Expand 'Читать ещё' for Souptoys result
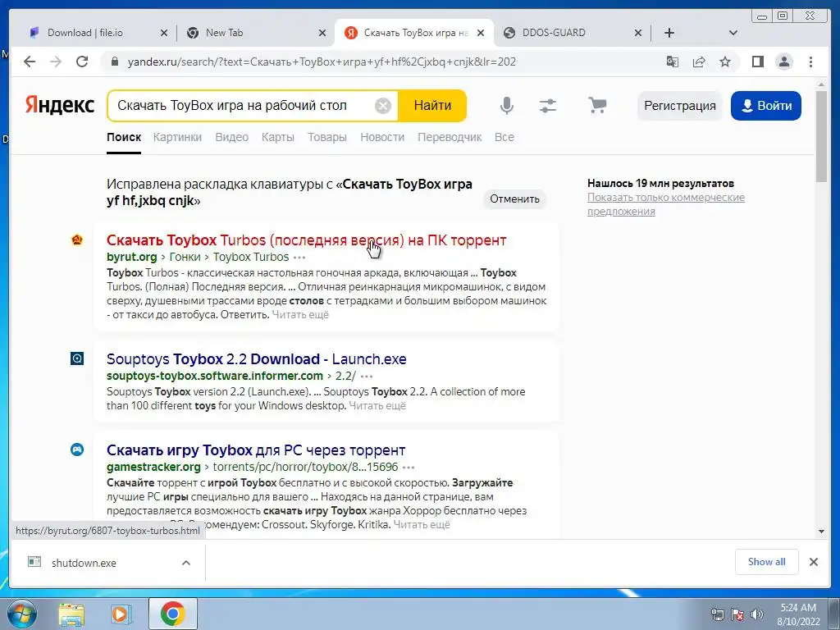 click(377, 405)
